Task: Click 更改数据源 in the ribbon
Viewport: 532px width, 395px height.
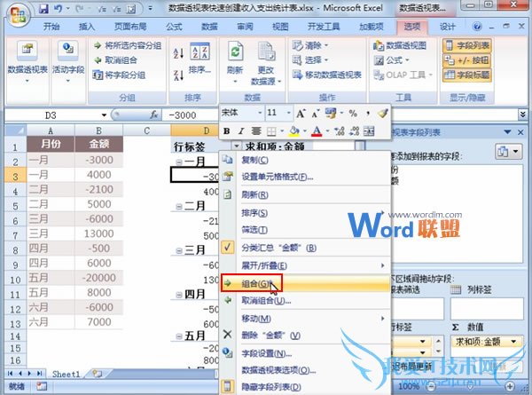Action: click(266, 63)
